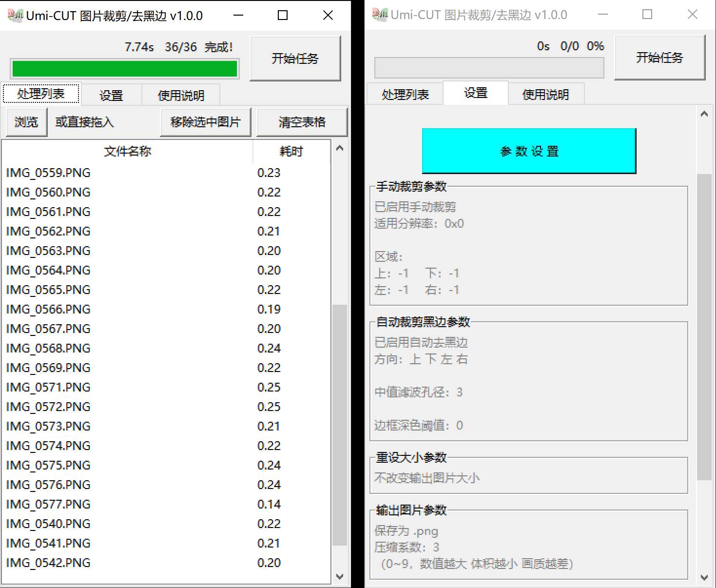This screenshot has width=716, height=588.
Task: Select IMG_0559.PNG in the file list
Action: [x=47, y=173]
